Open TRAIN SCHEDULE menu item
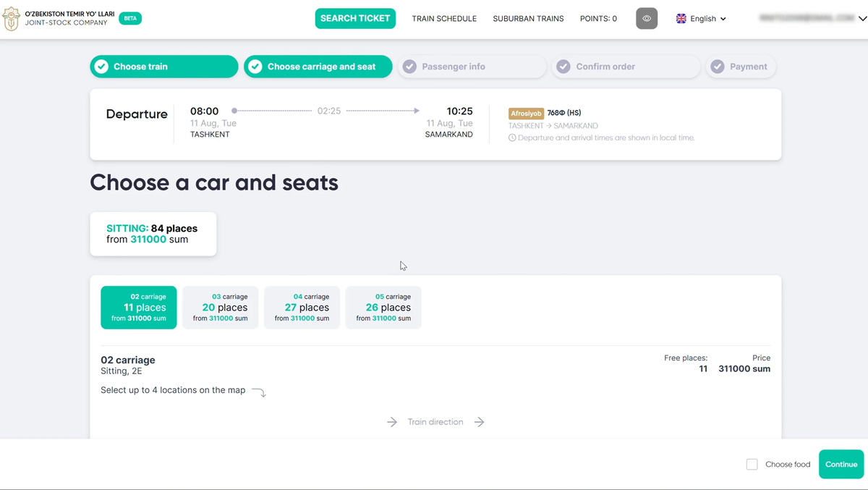 tap(444, 19)
